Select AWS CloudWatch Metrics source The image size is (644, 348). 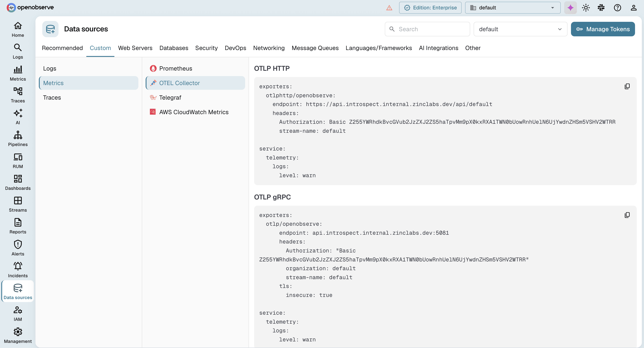(195, 112)
